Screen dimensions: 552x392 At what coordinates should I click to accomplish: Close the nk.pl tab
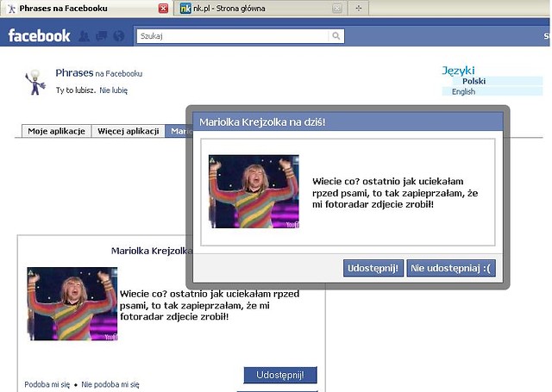[x=337, y=9]
